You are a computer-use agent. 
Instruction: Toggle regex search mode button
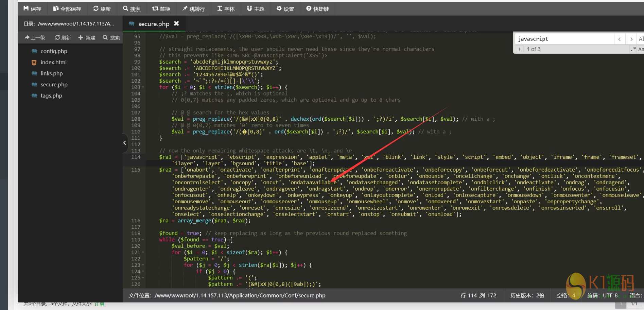point(633,49)
